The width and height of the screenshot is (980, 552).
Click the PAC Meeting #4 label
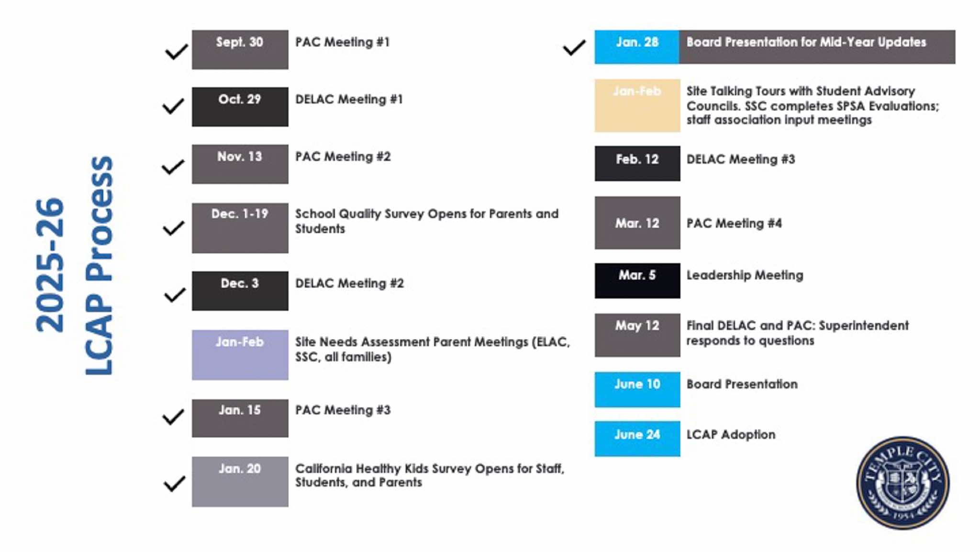734,224
